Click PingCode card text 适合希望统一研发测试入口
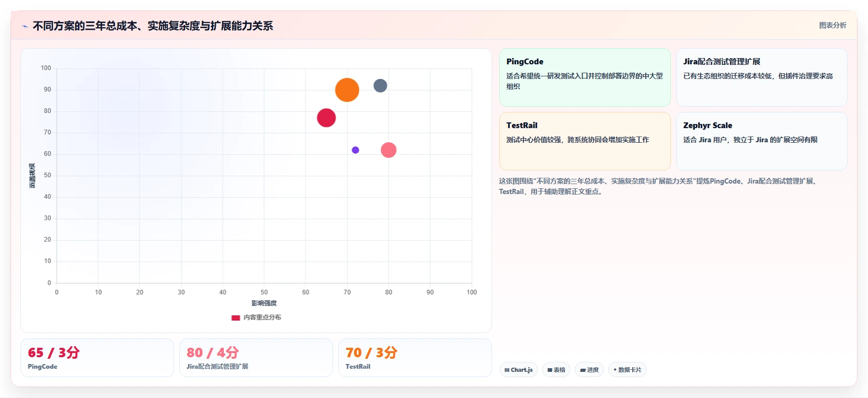The width and height of the screenshot is (868, 398). click(x=585, y=81)
